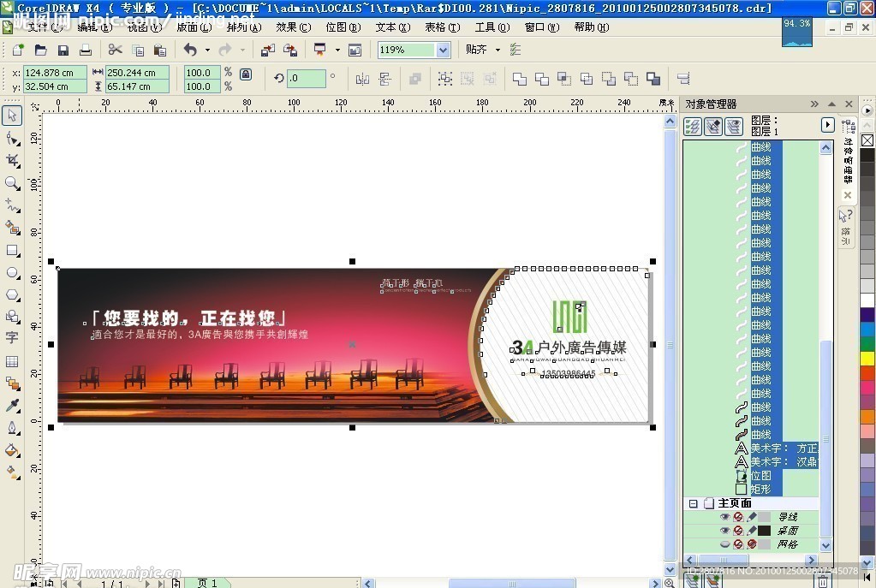The image size is (876, 588).
Task: Toggle visibility eye of 导线 layer
Action: [724, 517]
